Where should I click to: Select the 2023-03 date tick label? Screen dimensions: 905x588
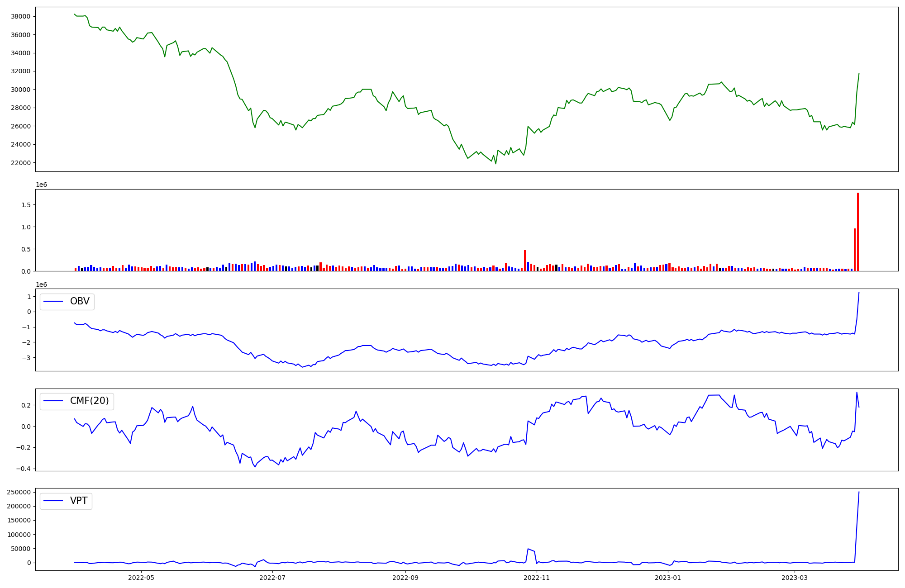[x=795, y=578]
